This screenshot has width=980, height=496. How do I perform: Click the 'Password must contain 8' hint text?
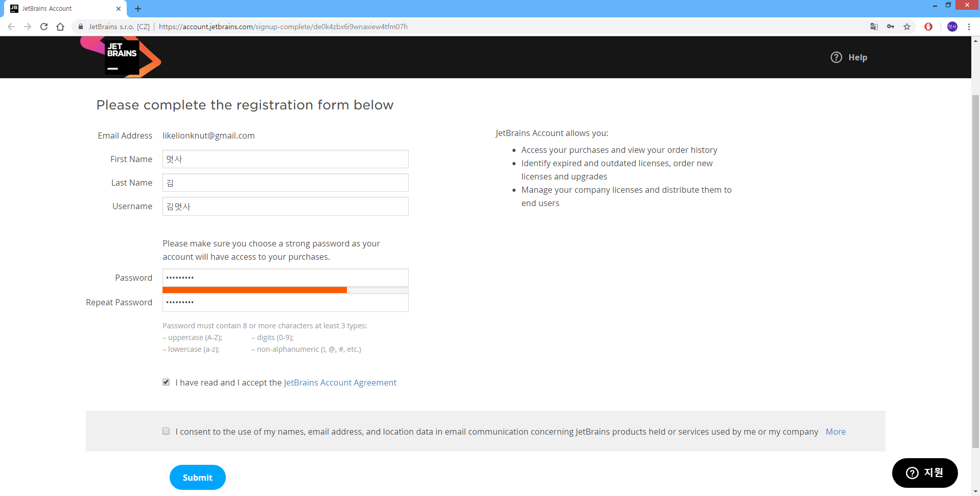265,326
